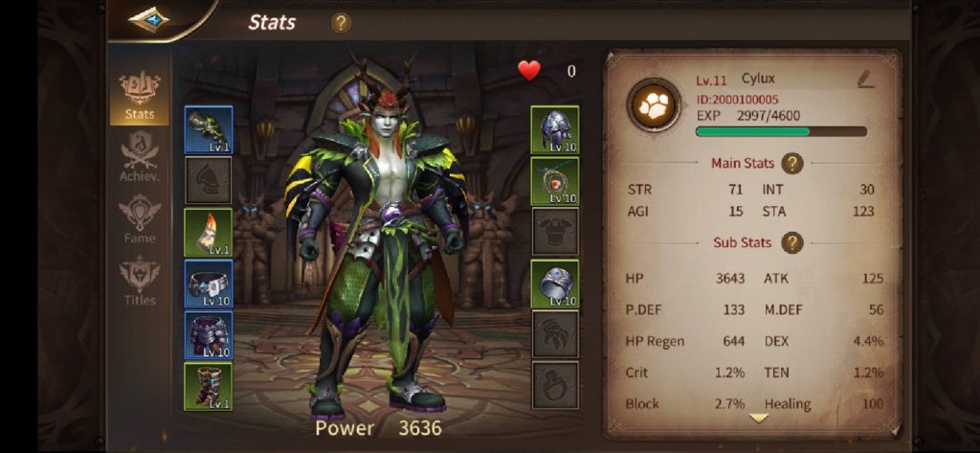Open the Titles tab

pos(140,281)
